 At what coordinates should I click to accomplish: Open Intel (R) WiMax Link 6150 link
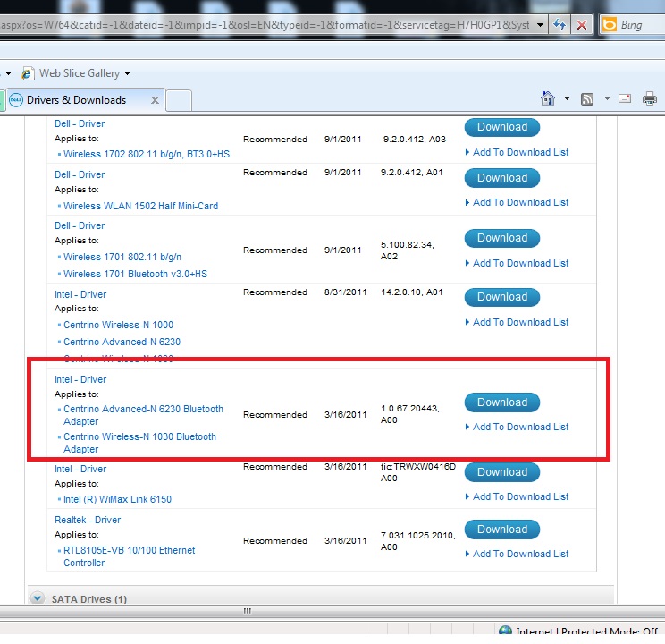[x=117, y=499]
